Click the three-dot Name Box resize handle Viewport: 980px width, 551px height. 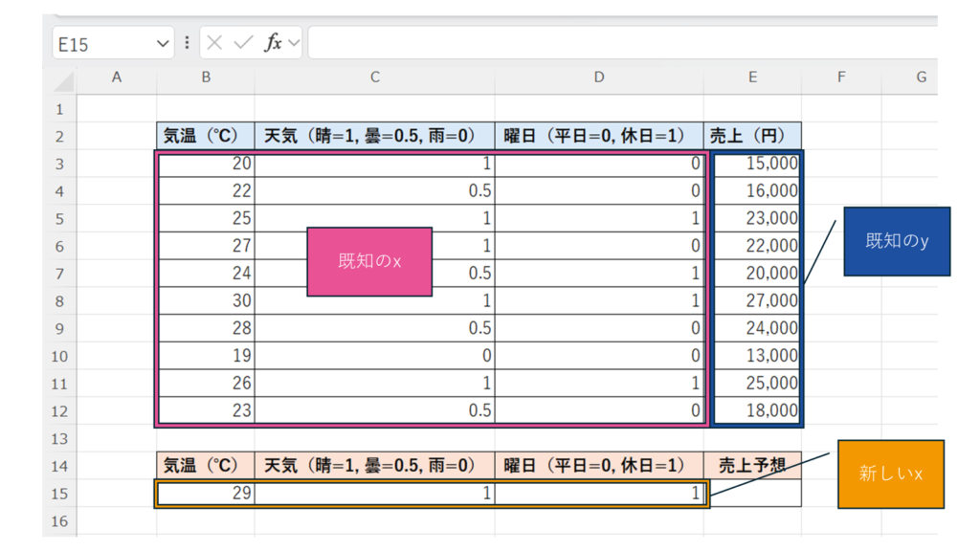pos(187,43)
